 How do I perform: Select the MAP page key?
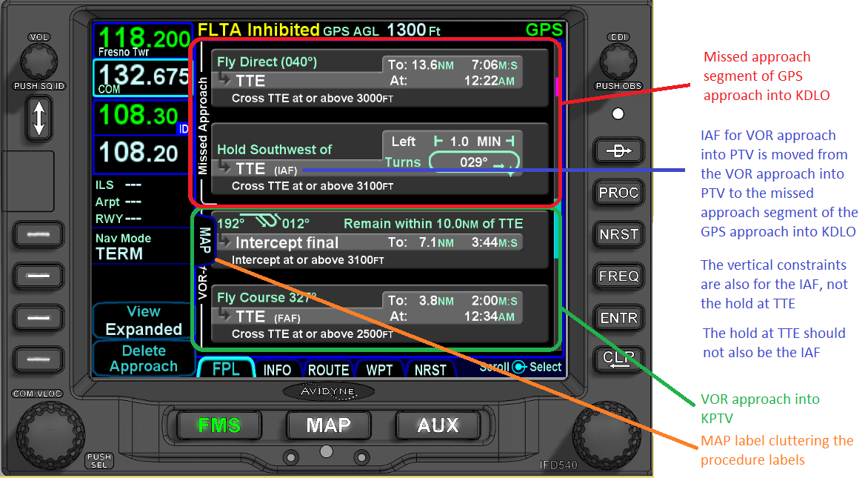coord(328,425)
